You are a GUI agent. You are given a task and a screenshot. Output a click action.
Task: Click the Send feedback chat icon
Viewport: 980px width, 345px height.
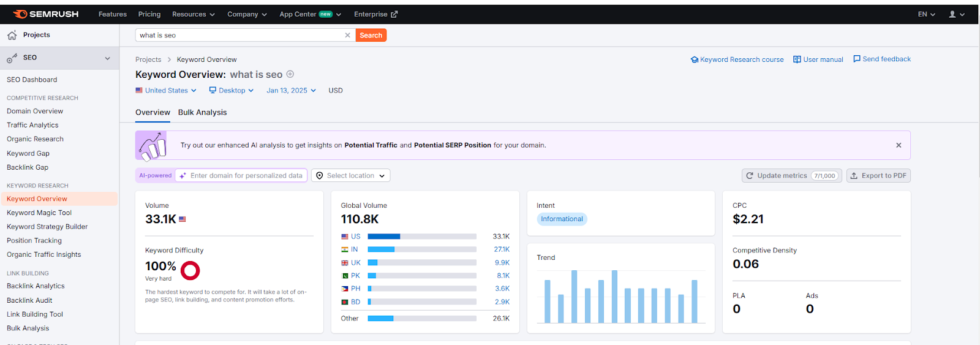tap(857, 59)
